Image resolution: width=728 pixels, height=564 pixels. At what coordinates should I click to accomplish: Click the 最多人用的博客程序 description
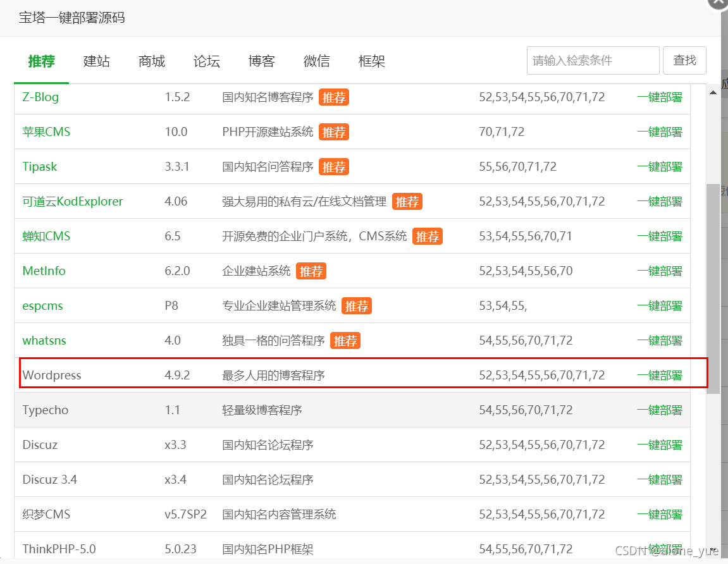pos(273,375)
